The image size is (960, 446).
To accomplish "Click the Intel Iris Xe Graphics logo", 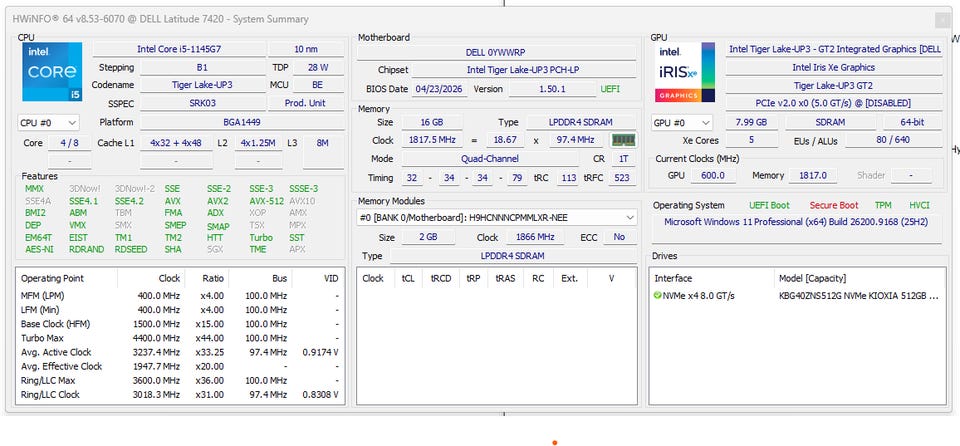I will (x=685, y=72).
